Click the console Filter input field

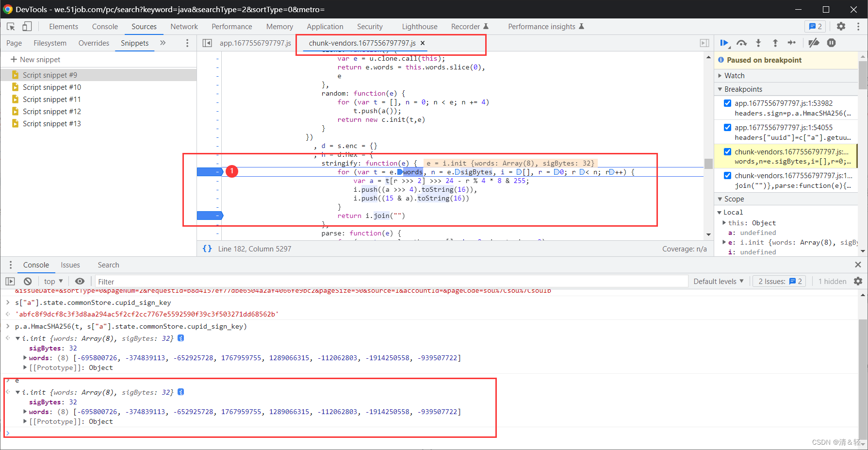point(388,282)
